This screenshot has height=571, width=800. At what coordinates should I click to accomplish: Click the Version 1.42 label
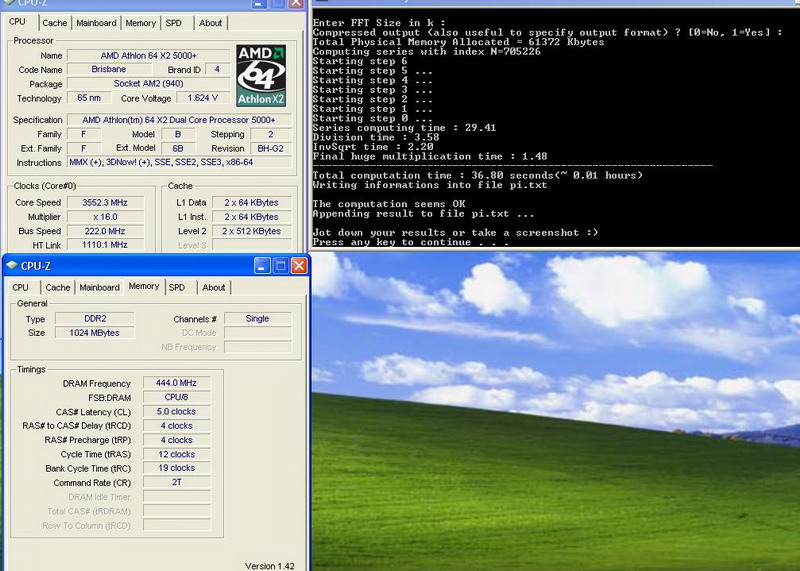click(x=269, y=566)
